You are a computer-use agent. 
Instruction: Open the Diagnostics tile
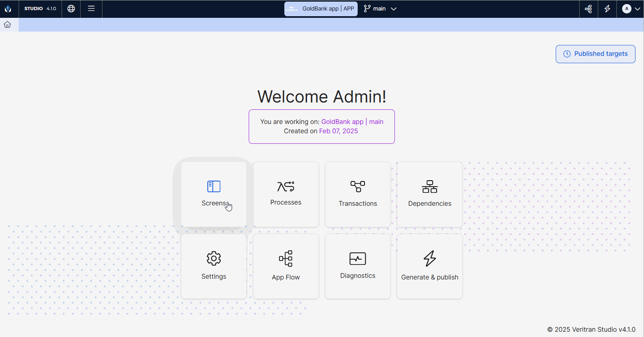[358, 266]
